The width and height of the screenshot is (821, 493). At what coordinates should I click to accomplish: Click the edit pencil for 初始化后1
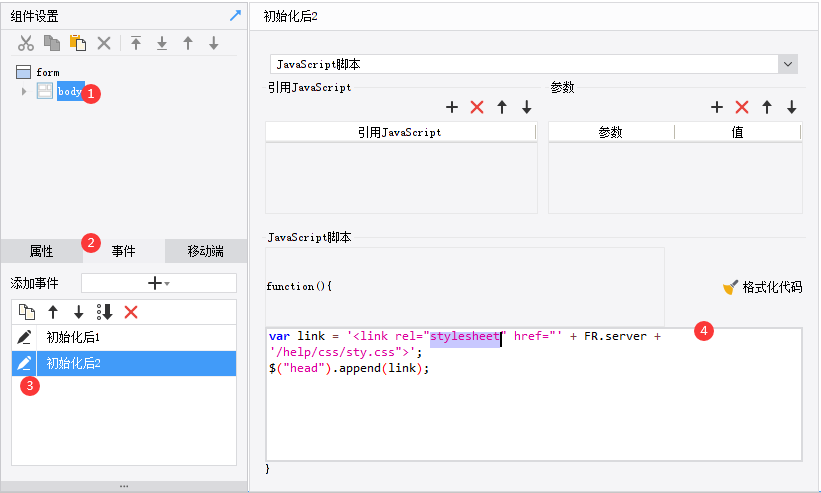pos(25,338)
